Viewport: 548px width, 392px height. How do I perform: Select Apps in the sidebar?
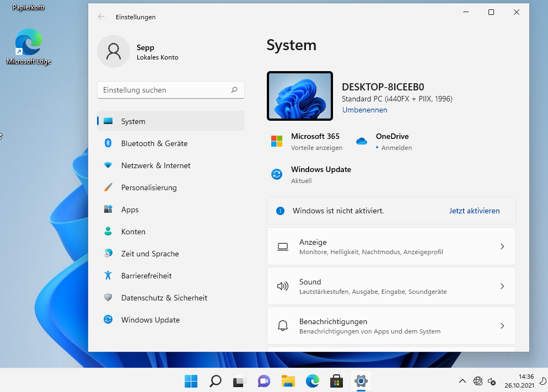point(170,210)
